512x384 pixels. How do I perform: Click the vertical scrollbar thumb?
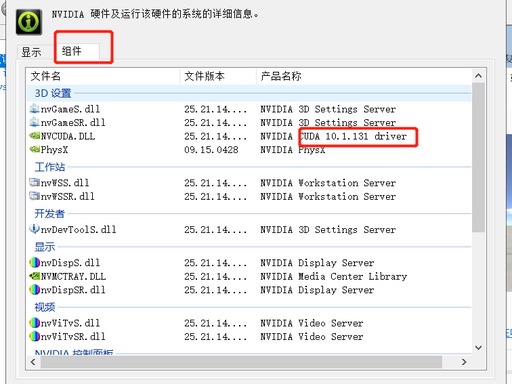coord(478,157)
